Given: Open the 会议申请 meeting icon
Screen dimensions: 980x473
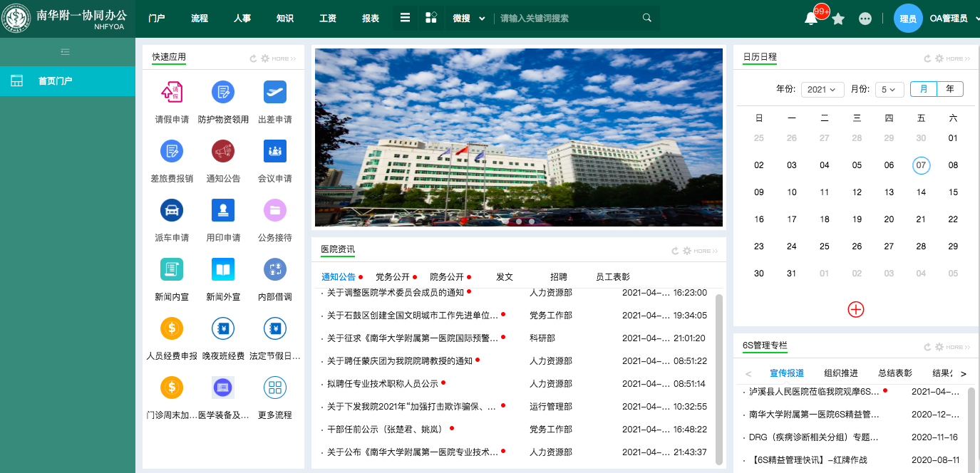Looking at the screenshot, I should point(274,151).
